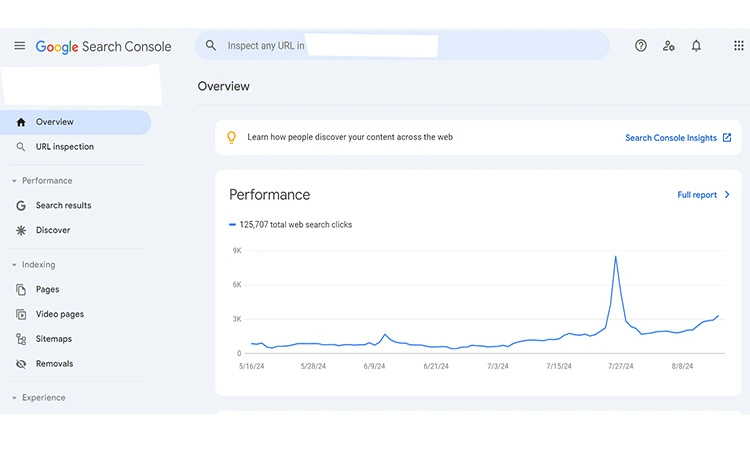The height and width of the screenshot is (450, 750).
Task: Click the 7/27/24 axis date label
Action: click(x=620, y=366)
